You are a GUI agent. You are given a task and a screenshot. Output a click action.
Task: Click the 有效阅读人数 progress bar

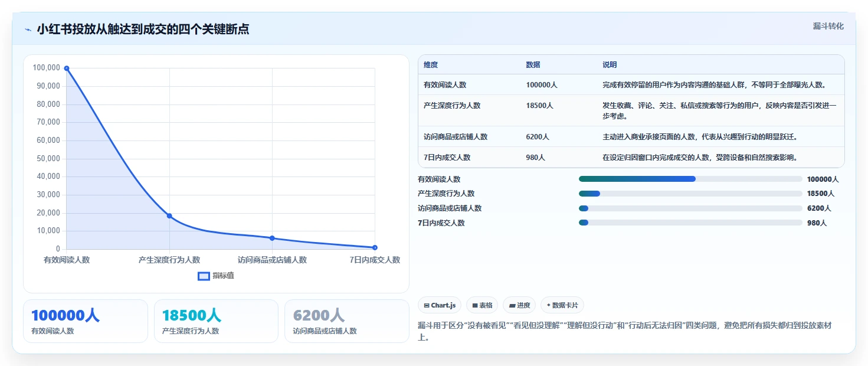click(x=690, y=179)
